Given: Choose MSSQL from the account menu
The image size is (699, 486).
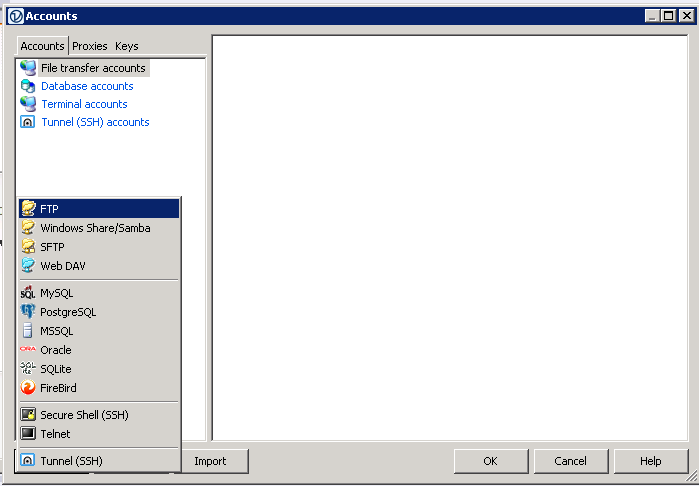Looking at the screenshot, I should [x=56, y=331].
